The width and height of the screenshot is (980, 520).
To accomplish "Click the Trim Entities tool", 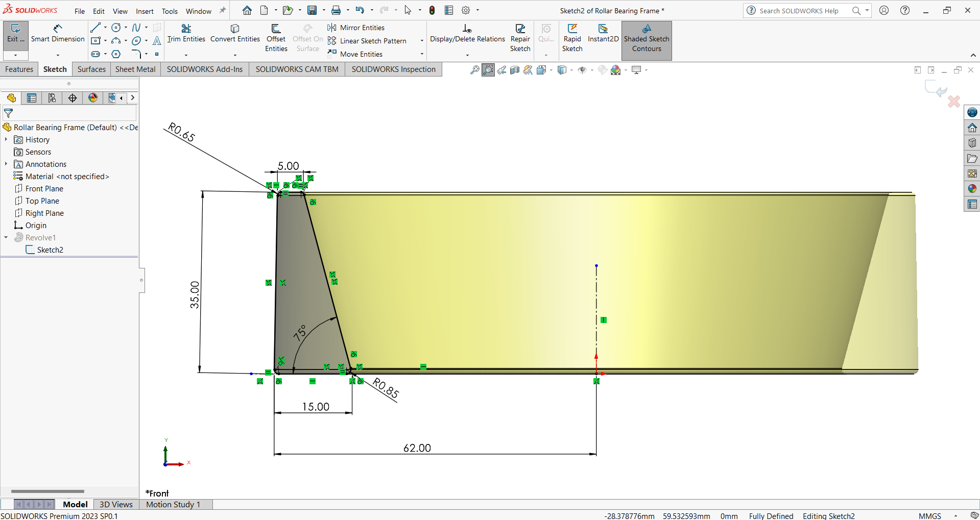I will 186,34.
